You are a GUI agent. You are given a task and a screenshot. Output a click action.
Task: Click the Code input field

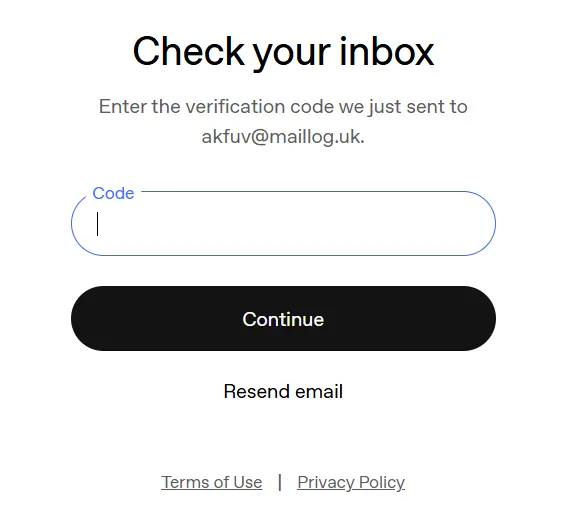(x=283, y=223)
